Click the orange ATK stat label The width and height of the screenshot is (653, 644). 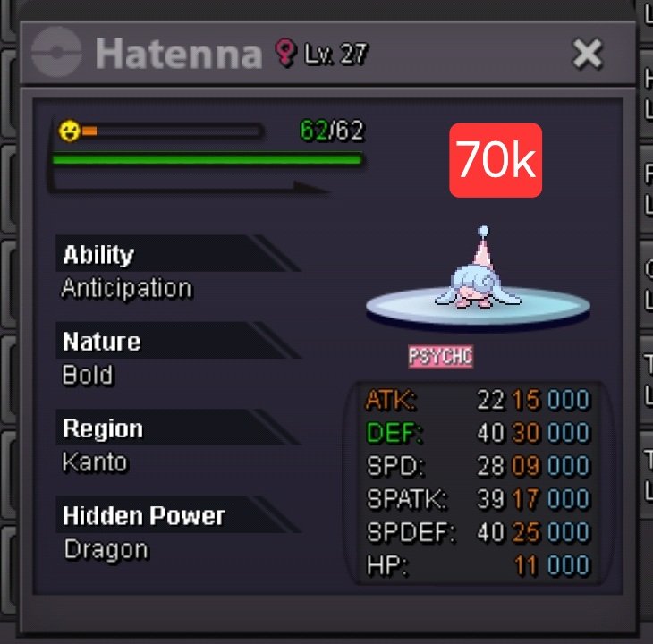click(390, 400)
